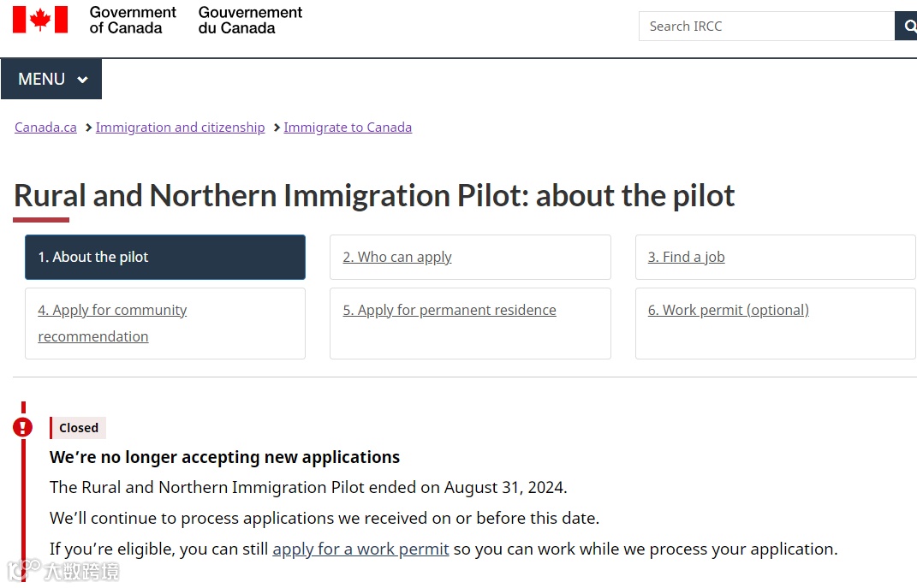Click the page heading about the pilot

click(374, 196)
